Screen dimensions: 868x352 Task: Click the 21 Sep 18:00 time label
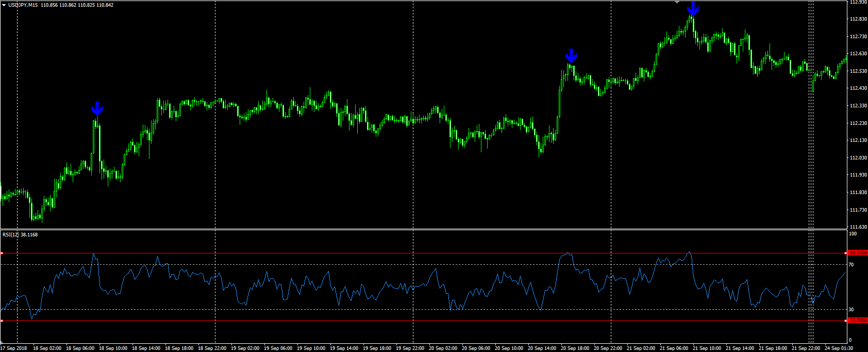pos(773,348)
